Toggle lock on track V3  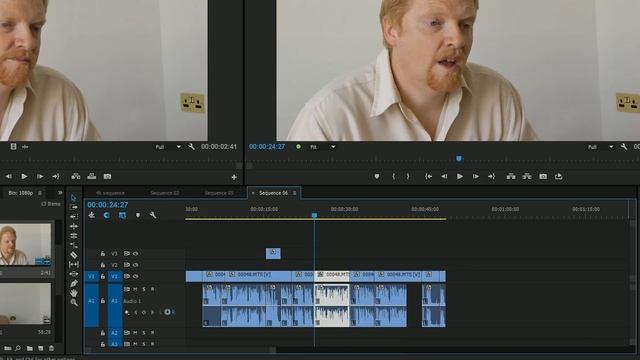pyautogui.click(x=103, y=253)
